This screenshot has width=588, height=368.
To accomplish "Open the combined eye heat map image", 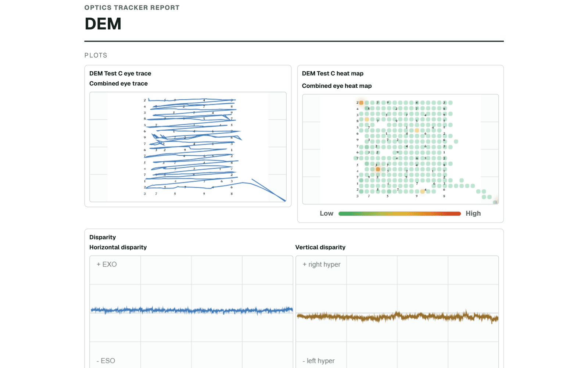I will (x=400, y=149).
